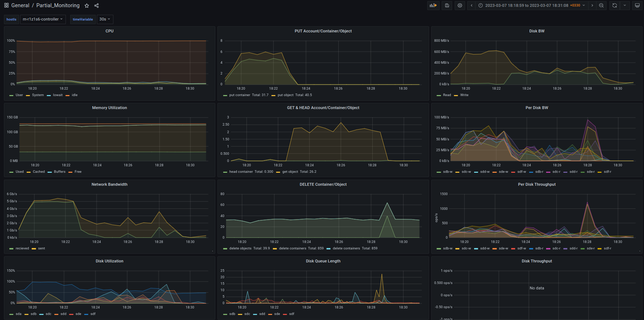The image size is (644, 320).
Task: Open the Disk Utilization panel title menu
Action: point(109,261)
